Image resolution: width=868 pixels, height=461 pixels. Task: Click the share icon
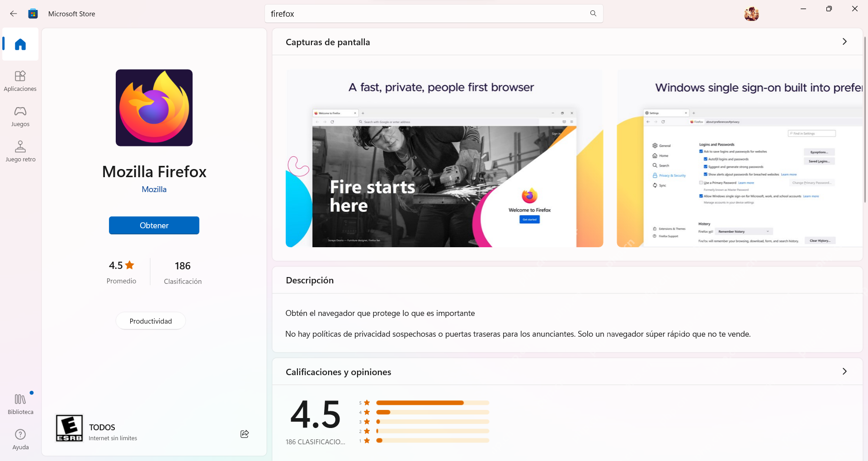(245, 434)
